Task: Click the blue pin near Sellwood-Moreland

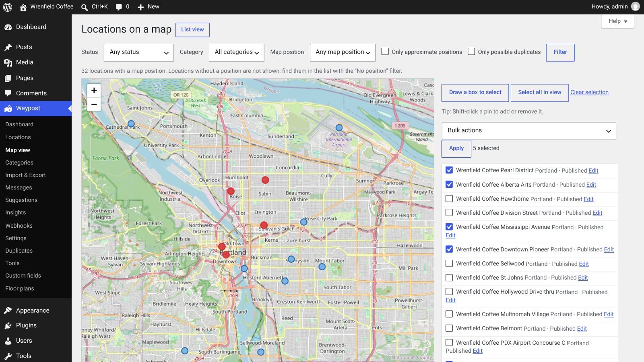Action: click(x=261, y=352)
